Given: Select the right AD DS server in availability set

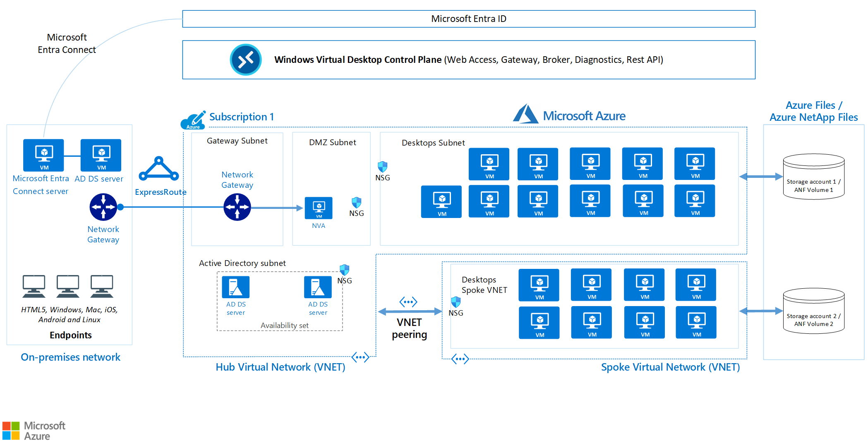Looking at the screenshot, I should coord(318,287).
